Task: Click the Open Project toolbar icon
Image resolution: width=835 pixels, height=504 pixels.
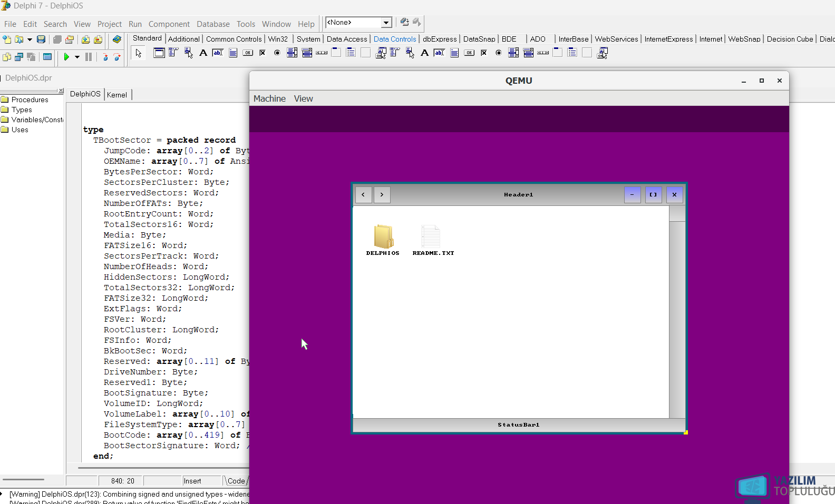Action: (x=69, y=39)
